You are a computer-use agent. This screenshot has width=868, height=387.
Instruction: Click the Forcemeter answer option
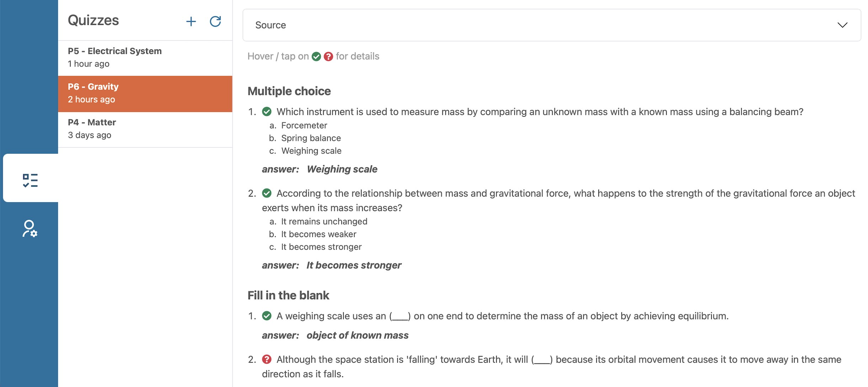(x=304, y=125)
